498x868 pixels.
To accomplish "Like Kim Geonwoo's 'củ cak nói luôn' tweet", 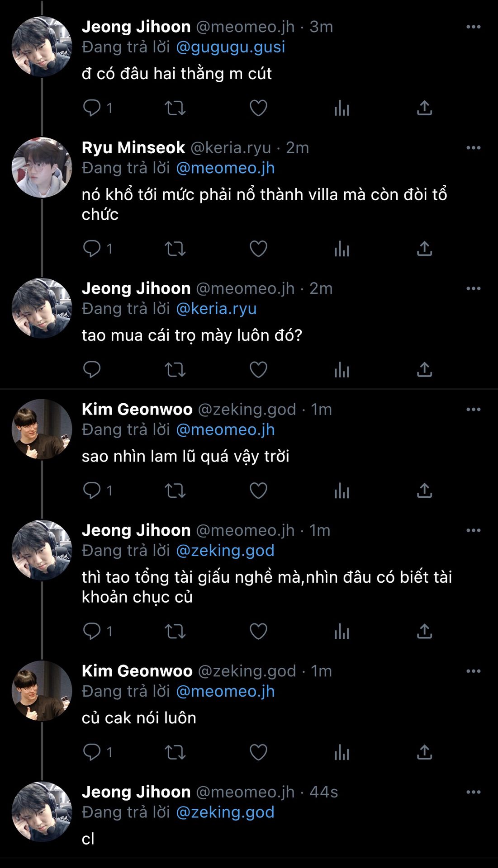I will point(258,752).
